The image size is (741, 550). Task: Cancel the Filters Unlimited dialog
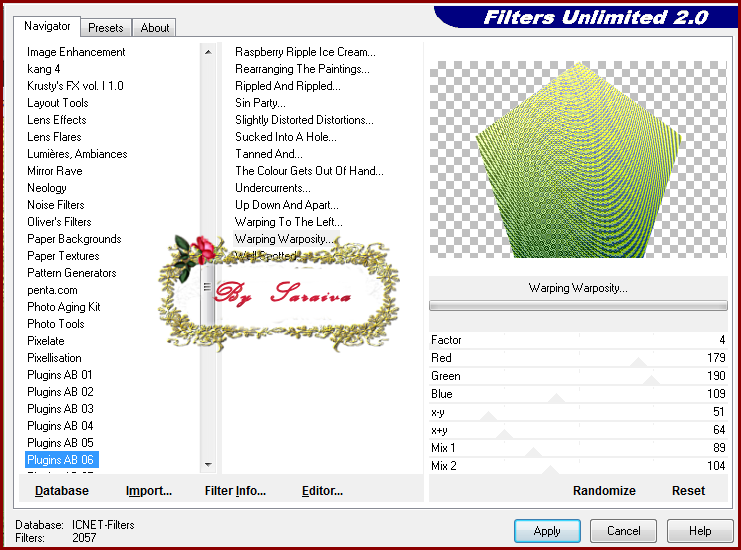pos(623,531)
